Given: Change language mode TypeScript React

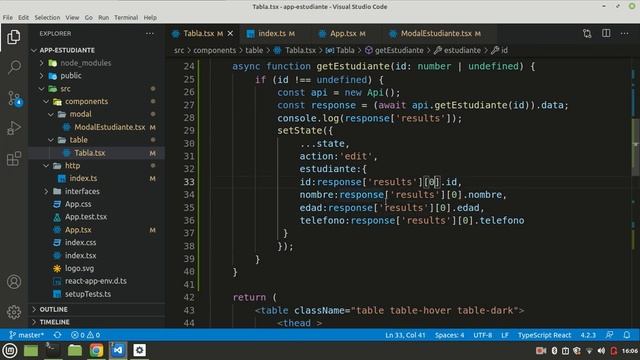Looking at the screenshot, I should (544, 335).
